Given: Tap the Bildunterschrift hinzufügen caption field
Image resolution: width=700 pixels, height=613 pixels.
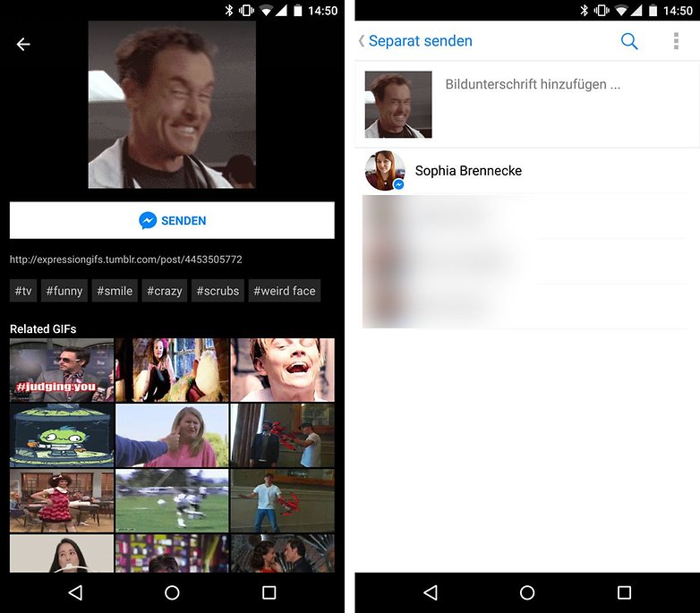Looking at the screenshot, I should coord(533,84).
